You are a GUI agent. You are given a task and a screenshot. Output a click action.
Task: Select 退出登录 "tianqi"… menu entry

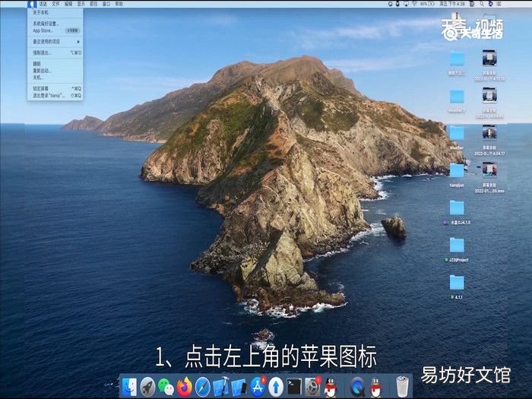(x=55, y=96)
